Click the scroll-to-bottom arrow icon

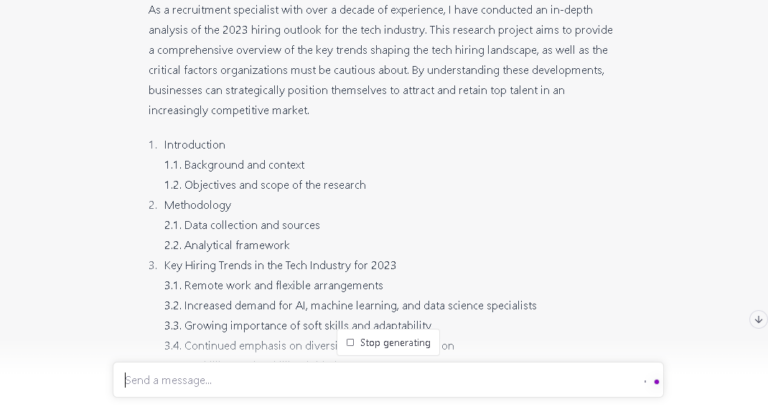(x=758, y=319)
